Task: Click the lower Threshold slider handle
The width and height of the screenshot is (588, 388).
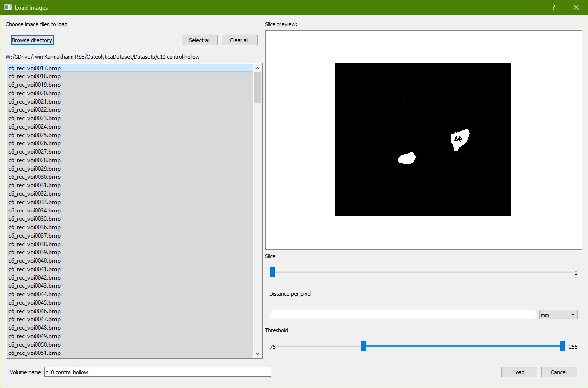Action: 363,346
